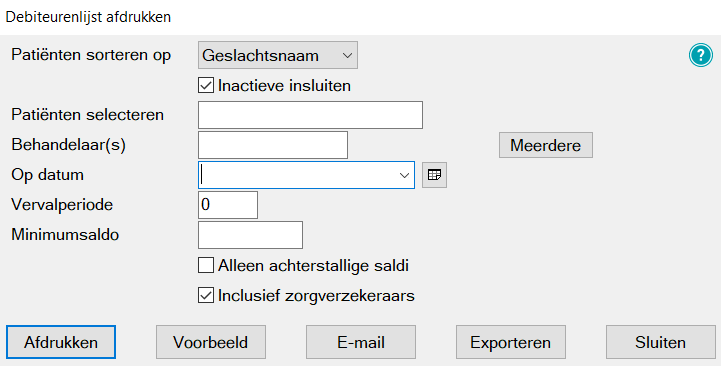Expand the Op datum dropdown arrow

pos(404,175)
